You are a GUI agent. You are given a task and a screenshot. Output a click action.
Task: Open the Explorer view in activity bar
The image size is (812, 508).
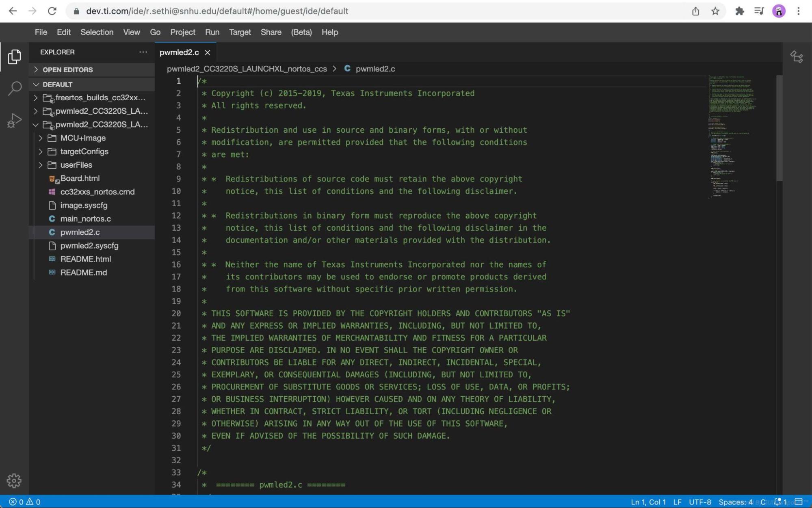click(x=14, y=57)
